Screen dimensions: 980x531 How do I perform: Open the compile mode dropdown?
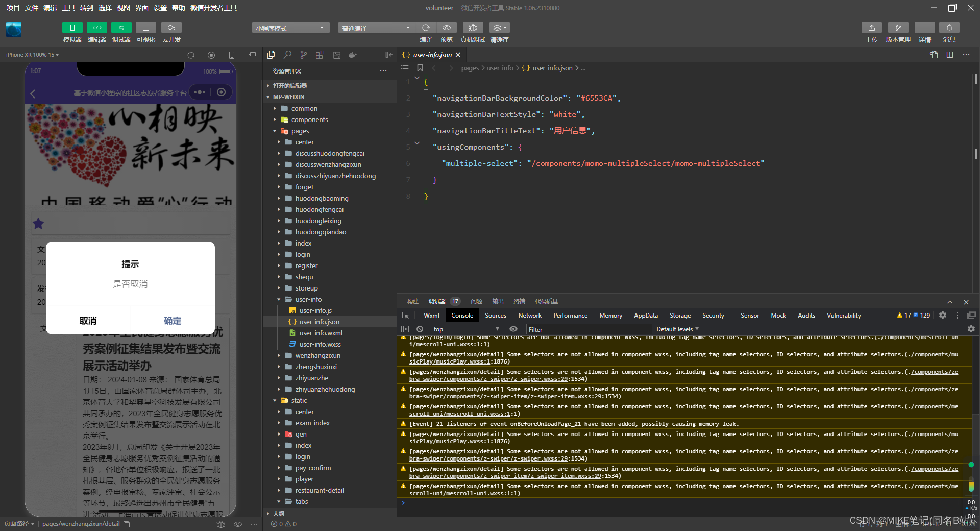(x=377, y=28)
